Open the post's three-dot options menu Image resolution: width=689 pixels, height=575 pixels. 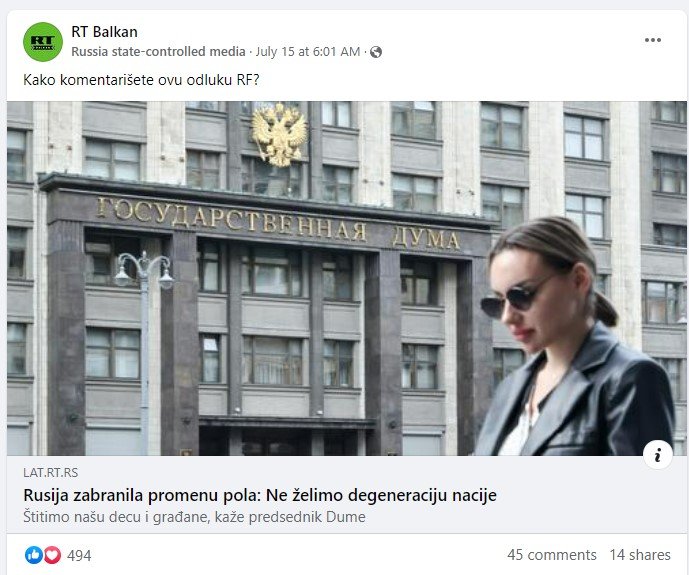click(653, 40)
